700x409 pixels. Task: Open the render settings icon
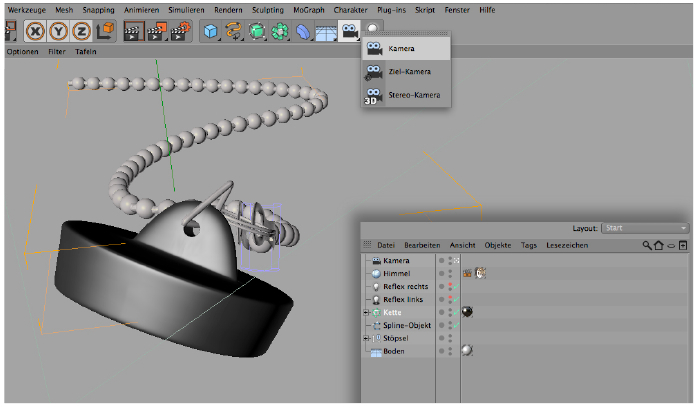[x=180, y=31]
